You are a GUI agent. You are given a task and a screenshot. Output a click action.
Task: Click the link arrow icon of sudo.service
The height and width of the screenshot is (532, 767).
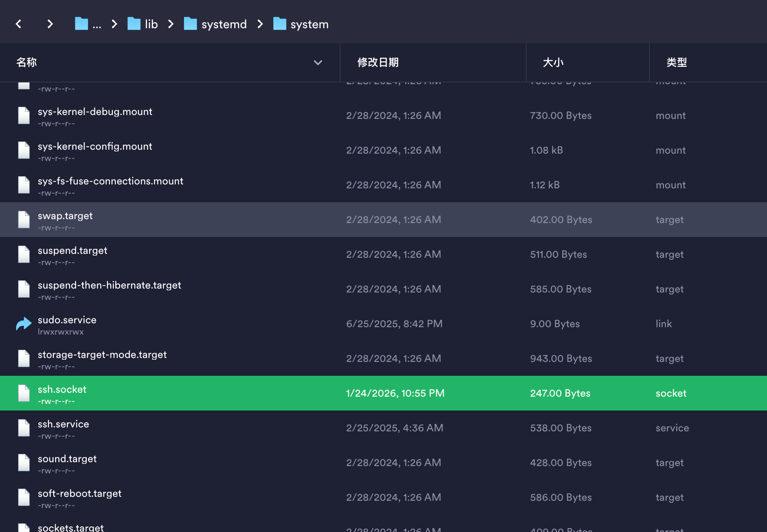pyautogui.click(x=24, y=324)
